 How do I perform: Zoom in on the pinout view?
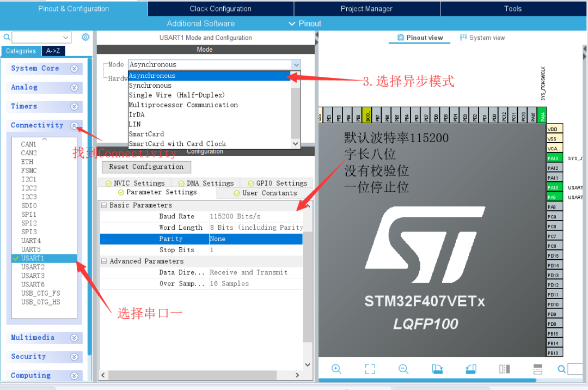[x=336, y=369]
